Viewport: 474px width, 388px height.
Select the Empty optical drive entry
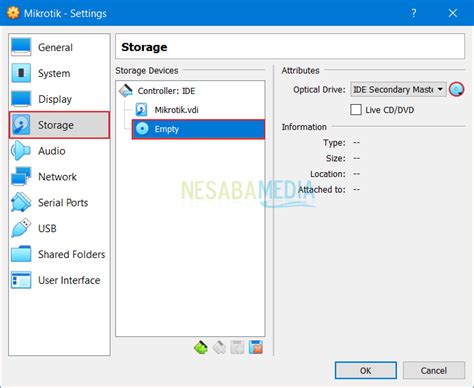click(x=199, y=129)
